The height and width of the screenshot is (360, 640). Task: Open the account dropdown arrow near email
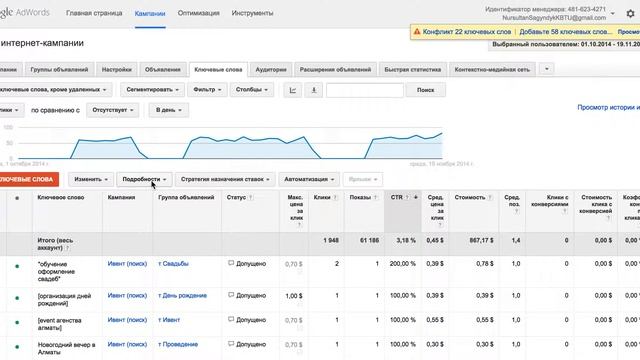pyautogui.click(x=612, y=13)
